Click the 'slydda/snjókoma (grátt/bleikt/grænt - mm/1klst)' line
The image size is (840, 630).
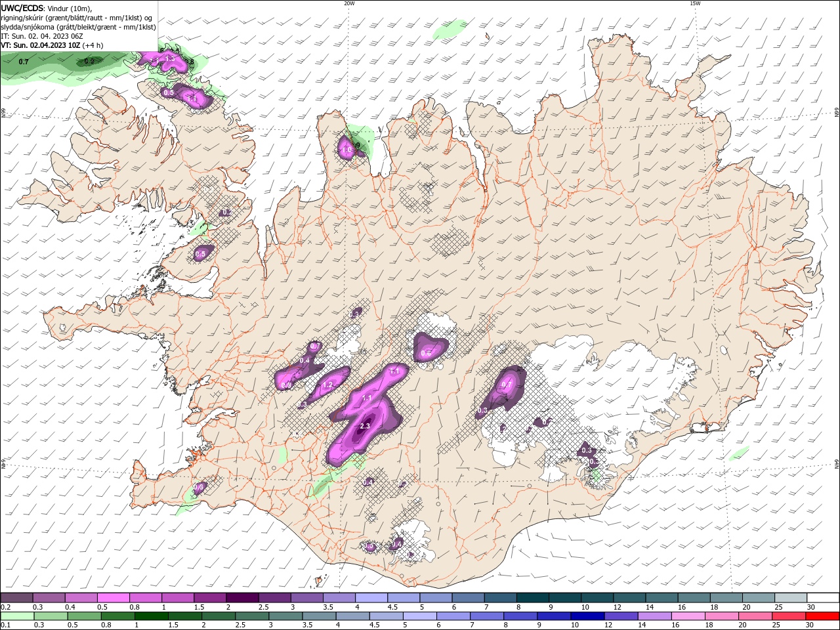click(x=78, y=27)
